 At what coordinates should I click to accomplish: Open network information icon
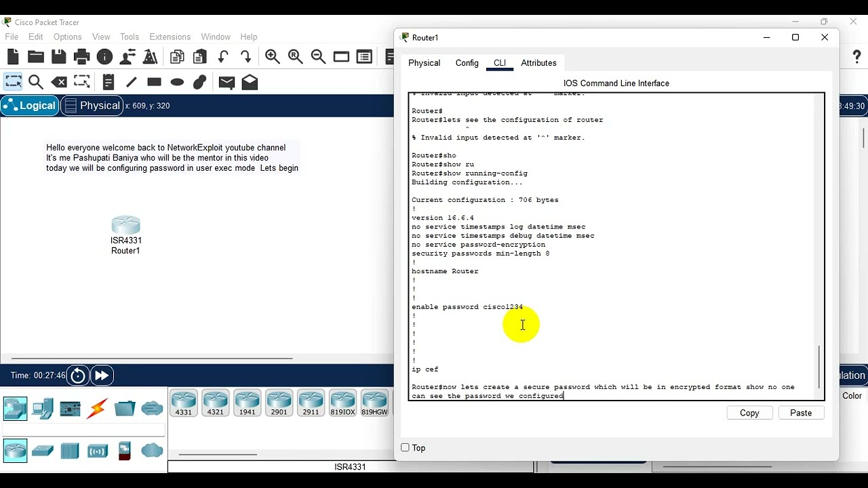pyautogui.click(x=105, y=57)
